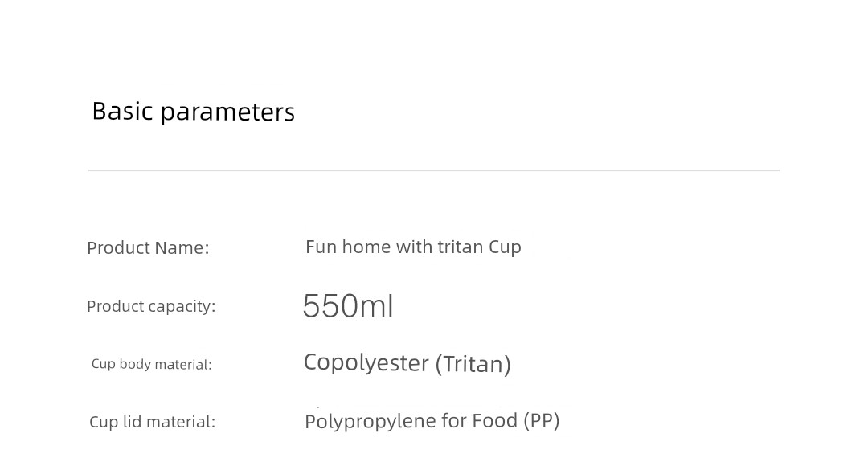
Task: Select the "Cup body material:" label
Action: point(151,364)
